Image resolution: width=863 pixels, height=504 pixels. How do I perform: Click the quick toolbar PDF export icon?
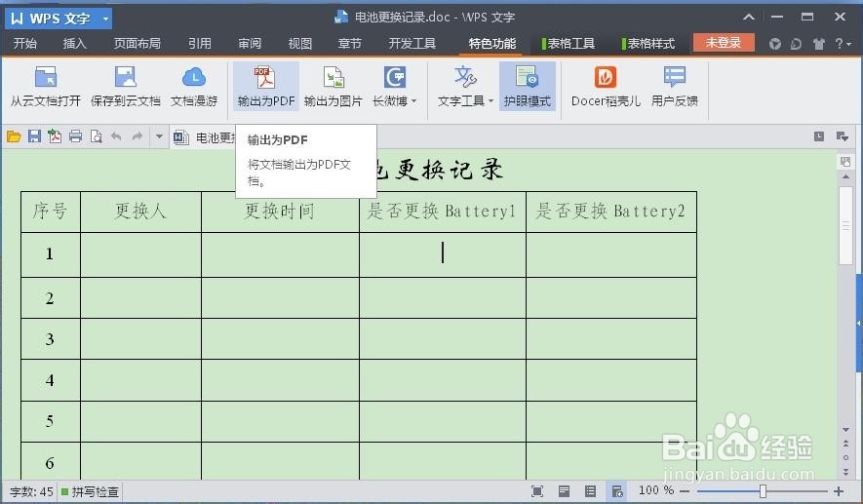tap(55, 136)
